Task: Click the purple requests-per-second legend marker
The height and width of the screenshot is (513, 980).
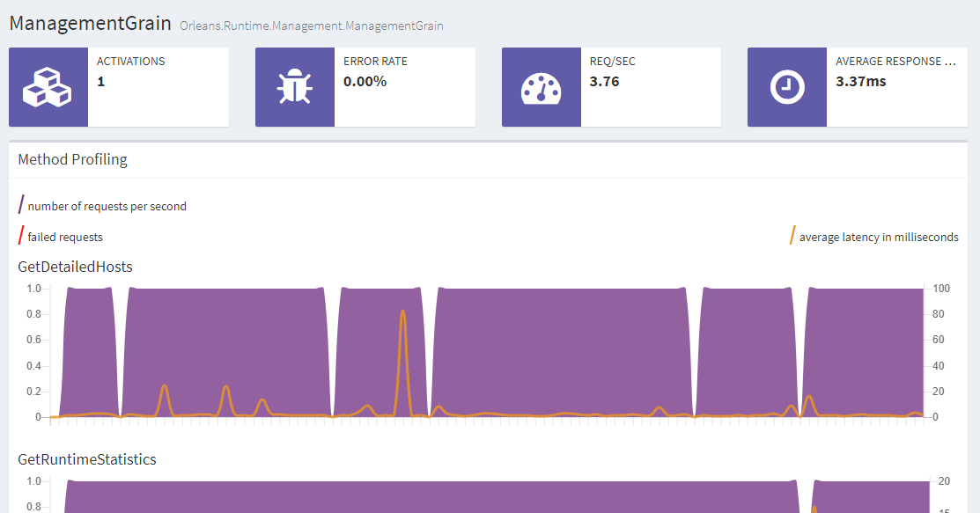Action: 21,206
